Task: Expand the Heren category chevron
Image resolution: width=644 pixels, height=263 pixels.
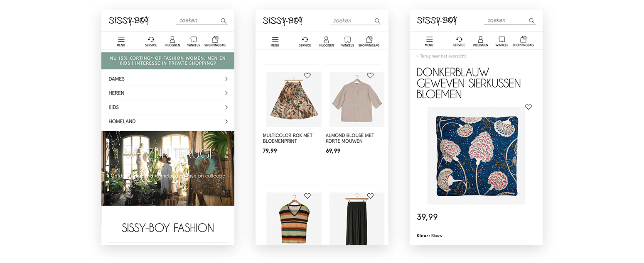Action: coord(226,93)
